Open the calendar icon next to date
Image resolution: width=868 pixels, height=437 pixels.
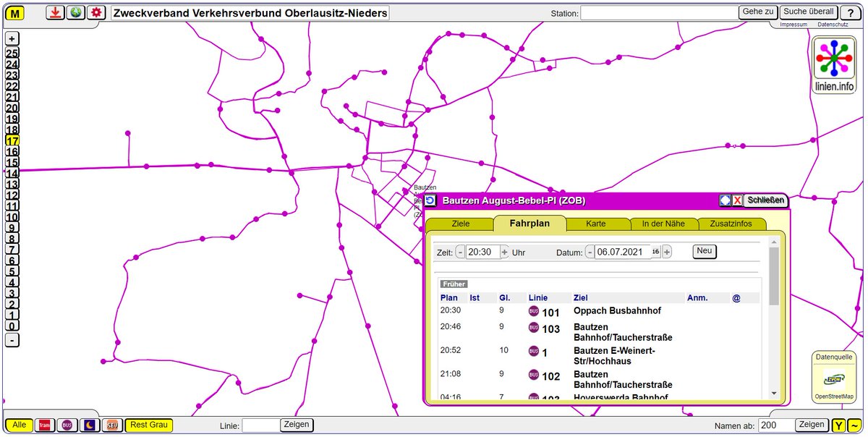[x=655, y=252]
